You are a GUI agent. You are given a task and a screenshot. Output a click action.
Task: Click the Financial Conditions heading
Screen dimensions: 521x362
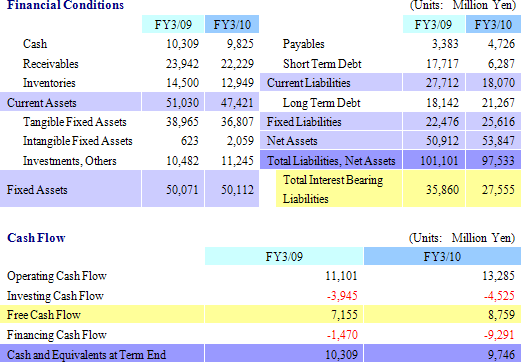[x=65, y=5]
